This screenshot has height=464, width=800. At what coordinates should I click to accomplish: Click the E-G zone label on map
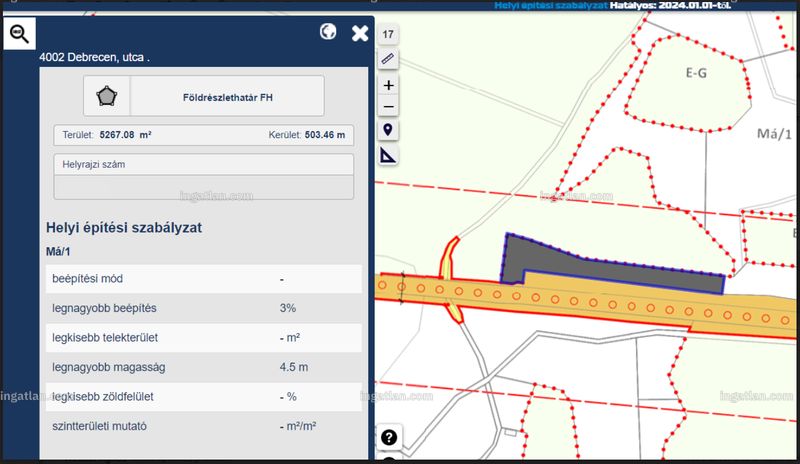tap(696, 73)
